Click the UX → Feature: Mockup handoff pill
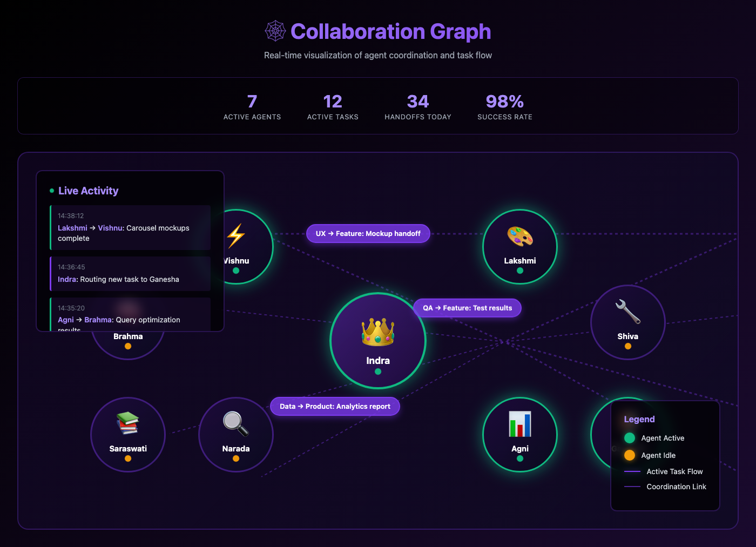The height and width of the screenshot is (547, 756). (368, 233)
